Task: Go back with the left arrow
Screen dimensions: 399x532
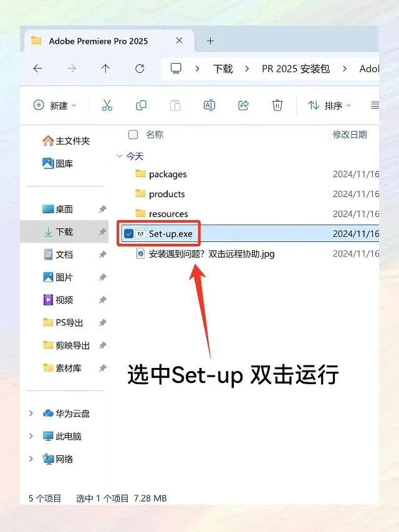Action: point(37,69)
